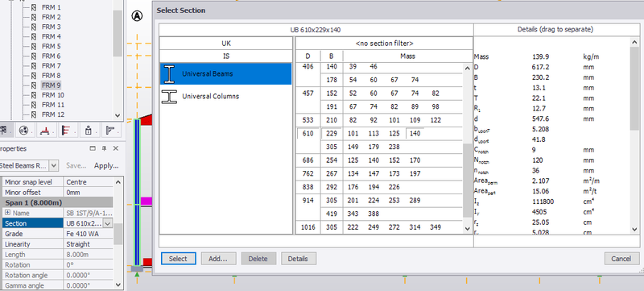Open the Groups tab icon with circle dots

pos(24,131)
